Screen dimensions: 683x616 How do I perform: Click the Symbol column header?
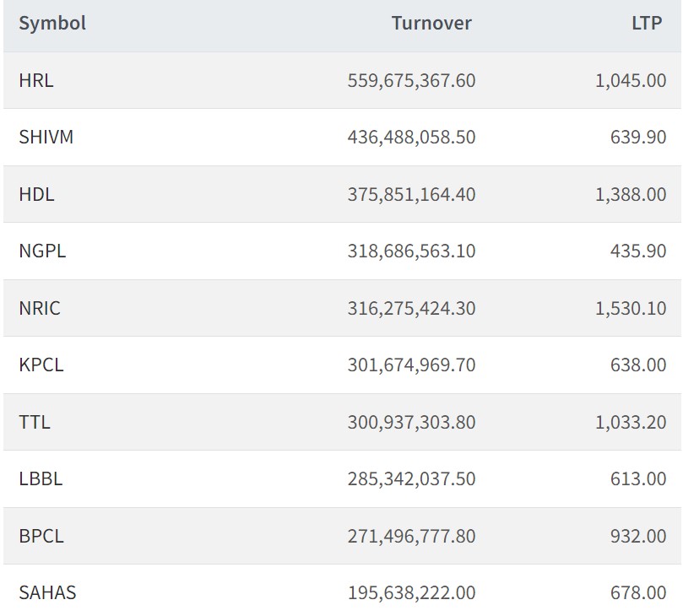point(52,24)
